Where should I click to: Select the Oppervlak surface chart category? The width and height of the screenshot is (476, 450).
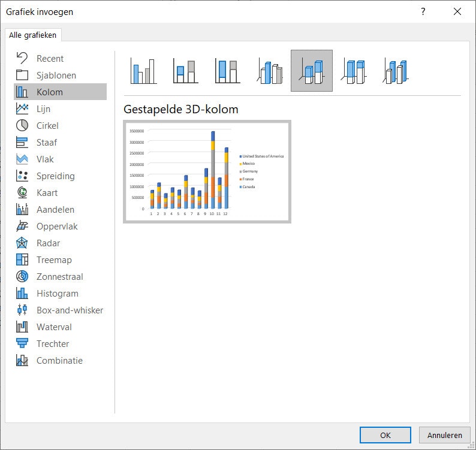point(60,226)
